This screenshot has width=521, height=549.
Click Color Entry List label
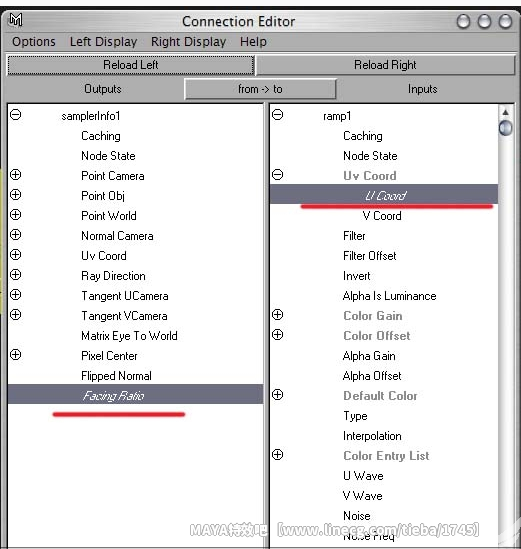[386, 456]
